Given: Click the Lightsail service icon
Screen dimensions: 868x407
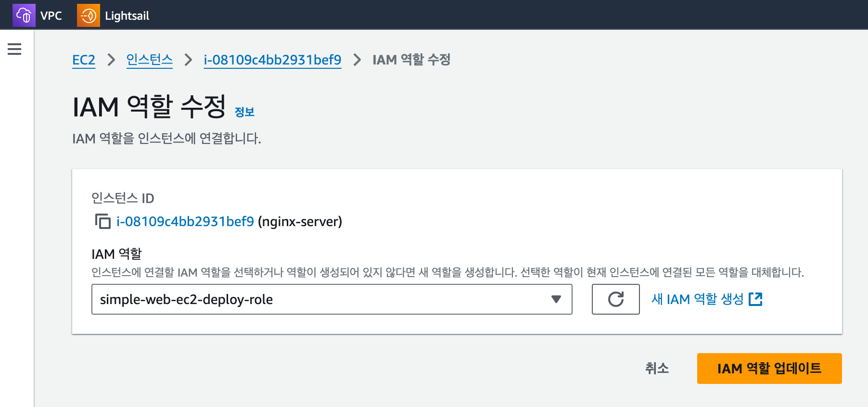Looking at the screenshot, I should 89,15.
